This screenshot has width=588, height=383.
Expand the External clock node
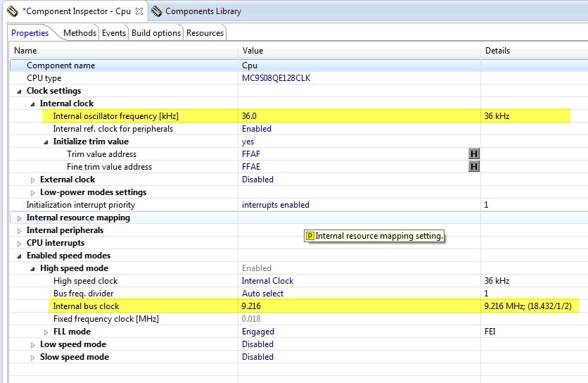(32, 180)
